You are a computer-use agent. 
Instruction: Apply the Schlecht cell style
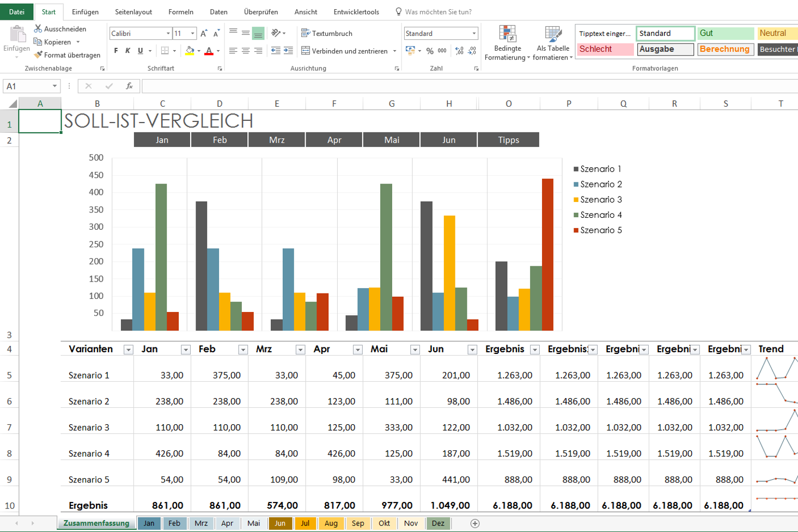point(605,49)
